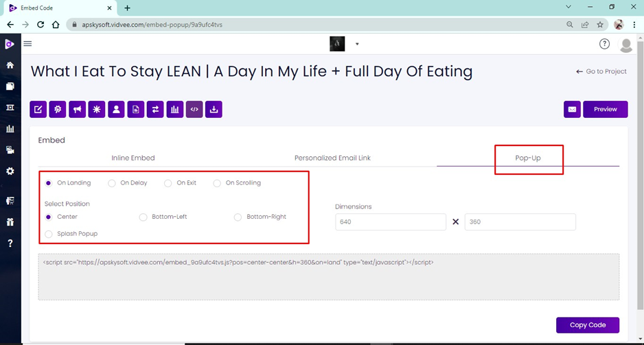The image size is (644, 345).
Task: Switch to Pop-Up tab
Action: pyautogui.click(x=528, y=158)
